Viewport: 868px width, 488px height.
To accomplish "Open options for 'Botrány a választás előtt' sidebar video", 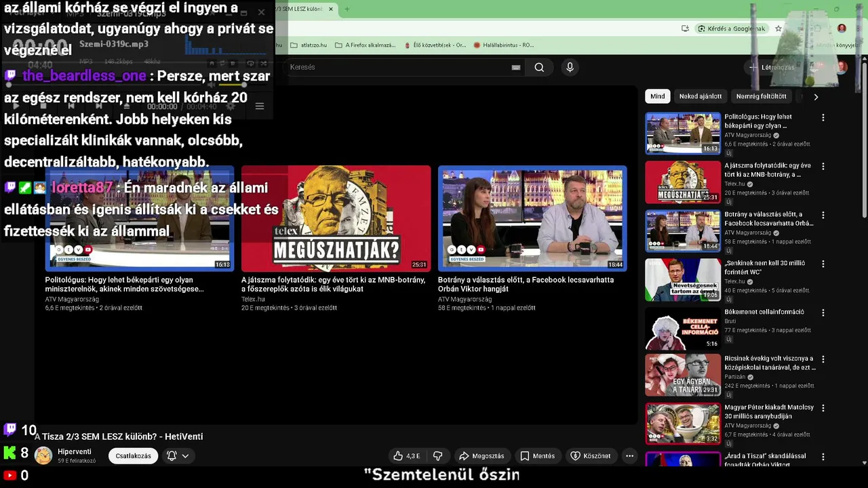I will coord(823,215).
